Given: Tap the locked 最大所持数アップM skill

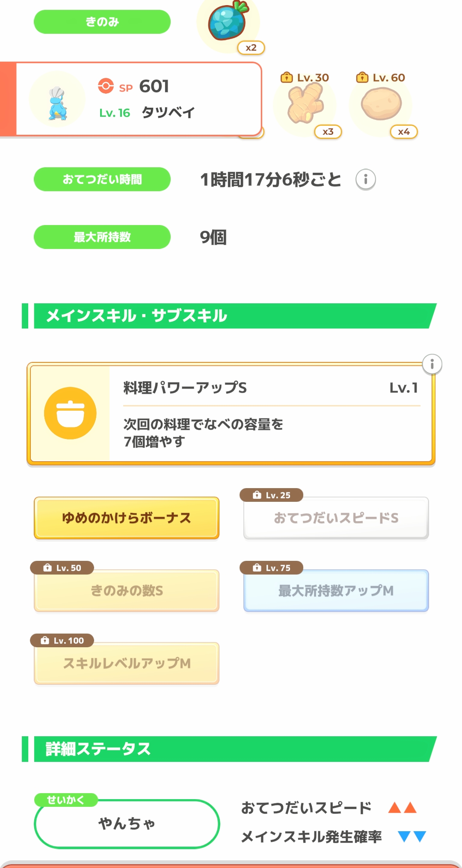Looking at the screenshot, I should (x=336, y=591).
